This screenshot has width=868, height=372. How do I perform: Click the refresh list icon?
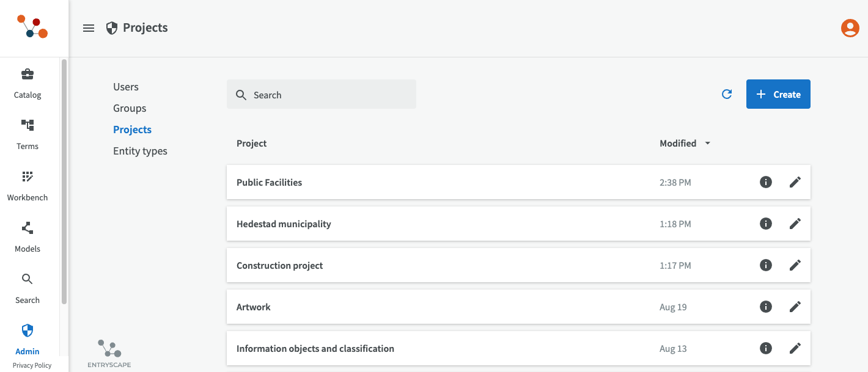[x=727, y=94]
